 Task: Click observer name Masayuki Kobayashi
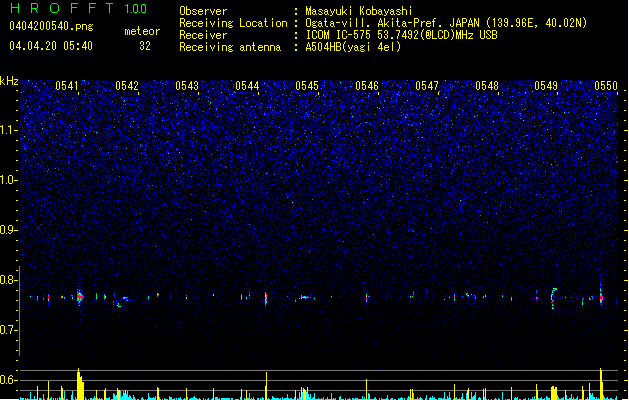pos(359,11)
